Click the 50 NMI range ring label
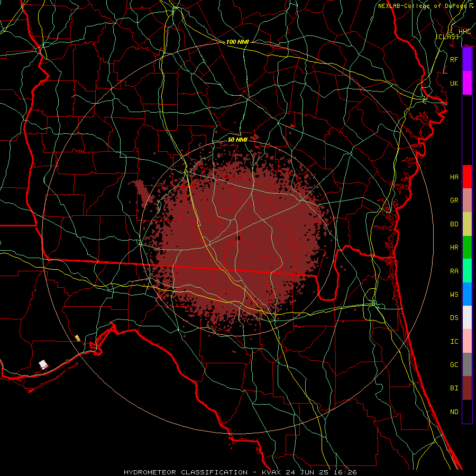476x476 pixels. tap(237, 140)
